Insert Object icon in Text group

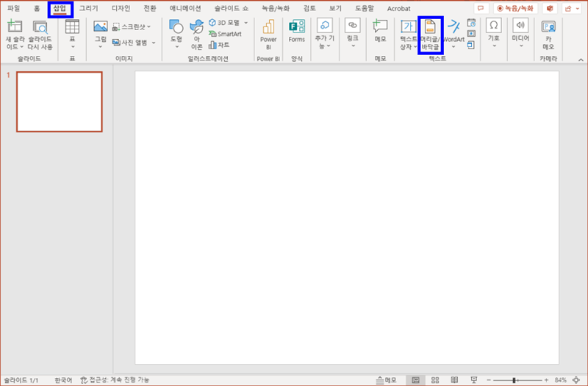[x=471, y=45]
